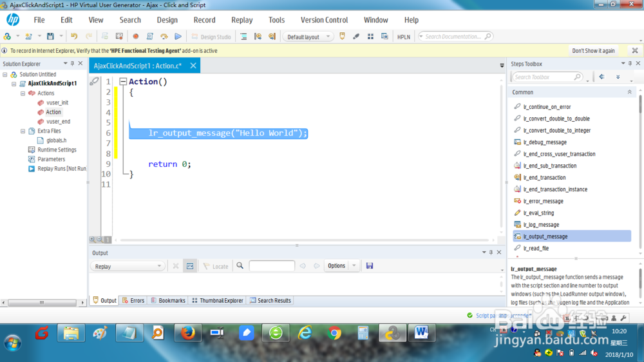Select vuser_end in Solution Explorer
644x362 pixels.
tap(58, 122)
